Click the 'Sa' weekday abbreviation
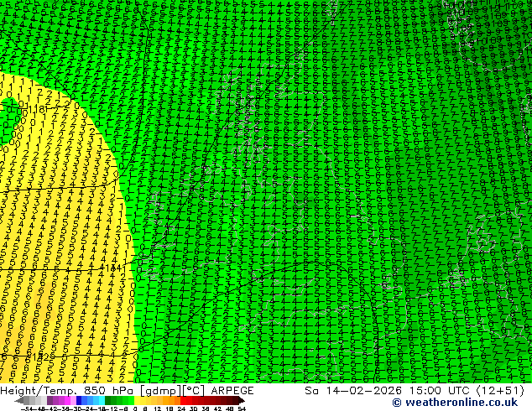 click(x=312, y=391)
